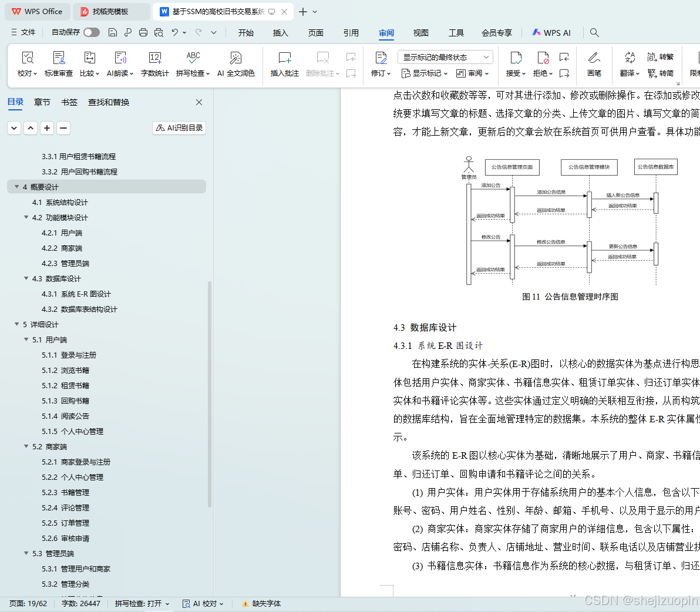The image size is (700, 612).
Task: Open the quick access toolbar customization dropdown
Action: (x=214, y=32)
